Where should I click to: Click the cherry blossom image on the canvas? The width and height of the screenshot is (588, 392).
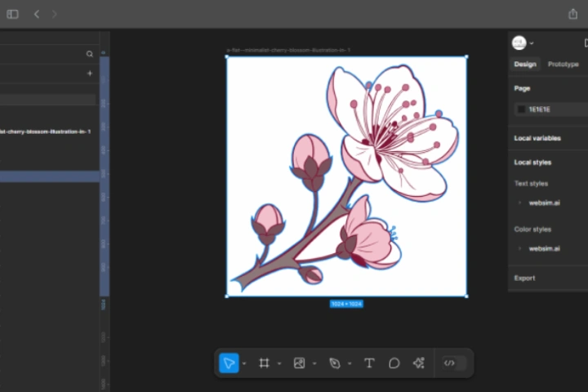point(346,176)
